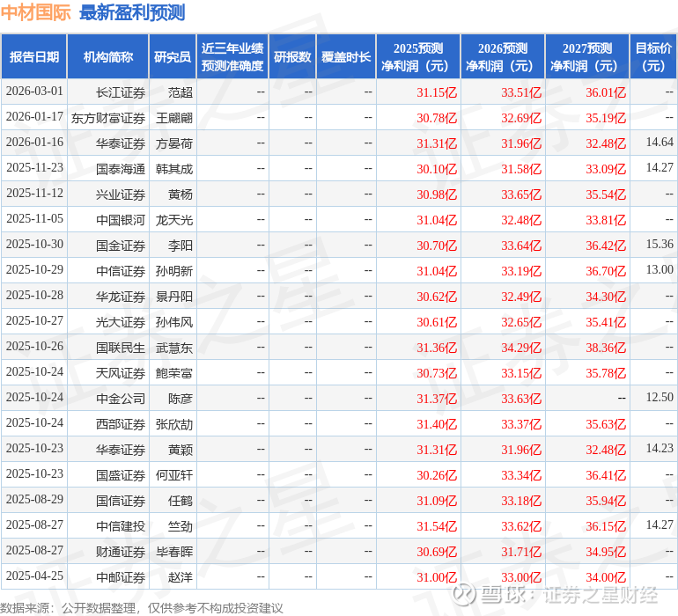Screen dimensions: 678x616
Task: Click the target price 13.00
Action: pos(660,270)
